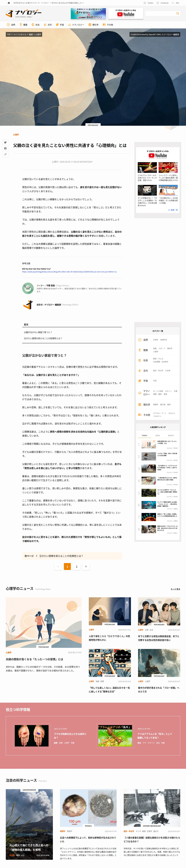Viewport: 186px width, 868px height.
Task: Click the その他 book icon in the category list
Action: 140,415
